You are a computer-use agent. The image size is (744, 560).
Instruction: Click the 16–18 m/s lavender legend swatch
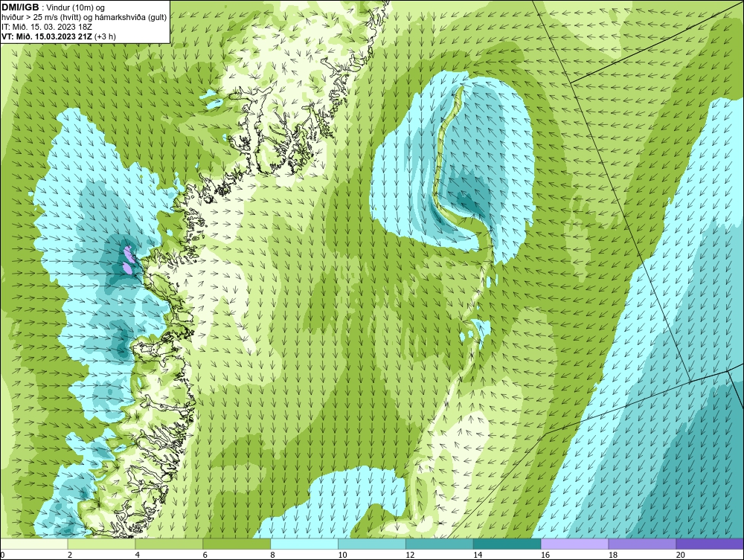574,544
